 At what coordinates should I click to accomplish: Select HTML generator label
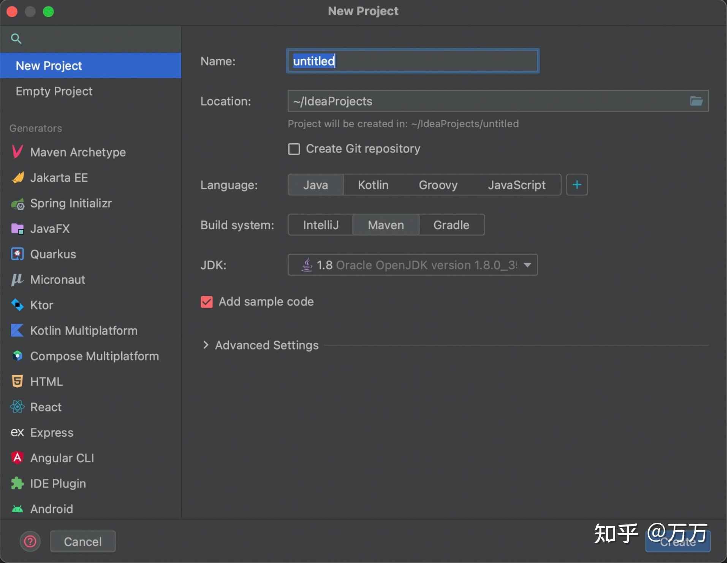click(47, 382)
